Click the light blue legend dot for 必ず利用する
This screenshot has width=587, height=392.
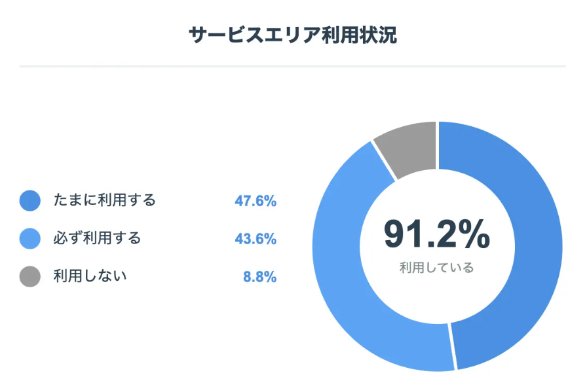click(x=30, y=238)
